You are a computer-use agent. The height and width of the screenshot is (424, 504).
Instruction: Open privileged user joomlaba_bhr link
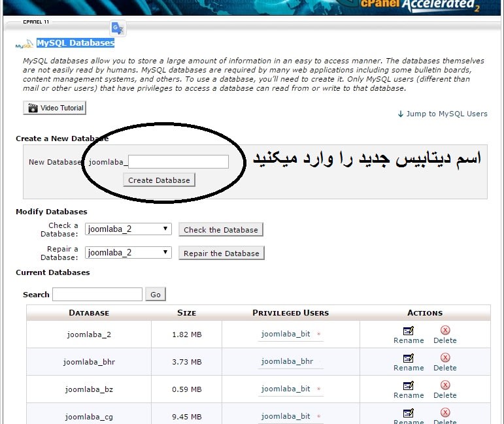[287, 361]
